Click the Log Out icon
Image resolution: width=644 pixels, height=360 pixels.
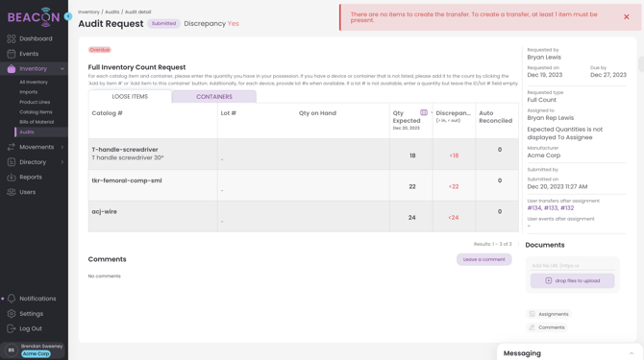[12, 328]
